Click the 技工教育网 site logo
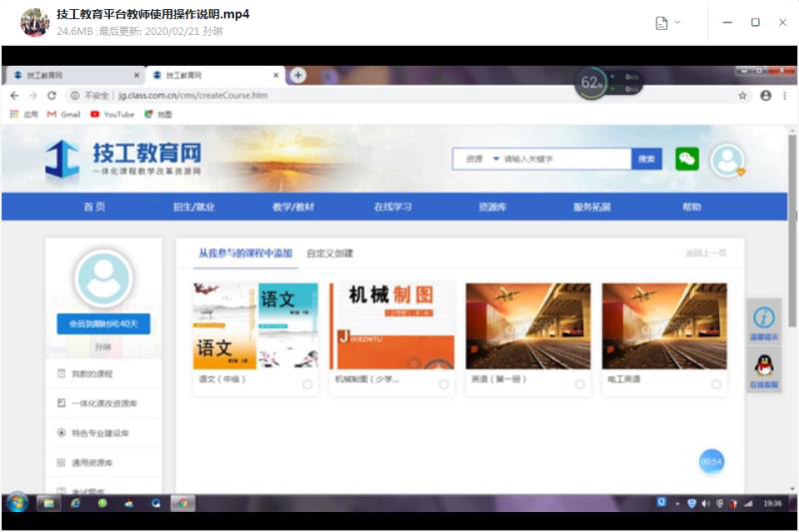 coord(124,158)
